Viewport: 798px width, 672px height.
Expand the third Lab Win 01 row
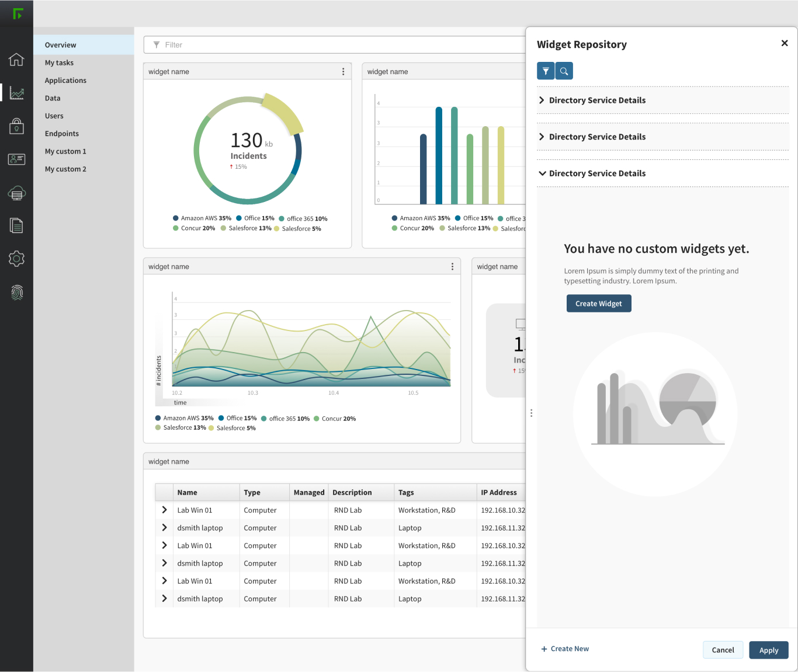tap(164, 581)
